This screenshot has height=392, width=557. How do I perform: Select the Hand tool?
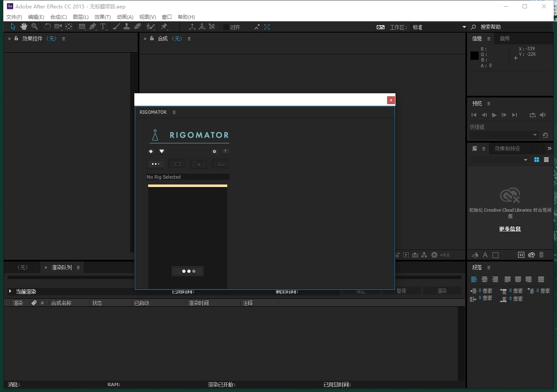pyautogui.click(x=24, y=26)
